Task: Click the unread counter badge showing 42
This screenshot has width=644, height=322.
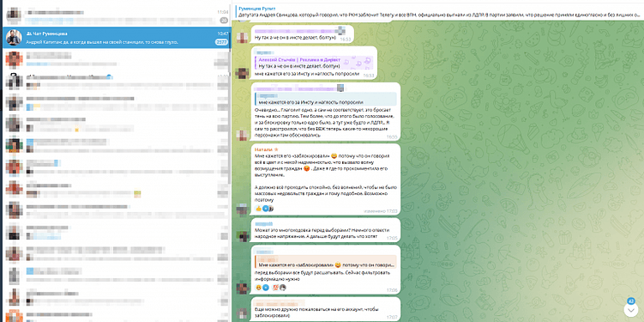Action: click(x=631, y=301)
